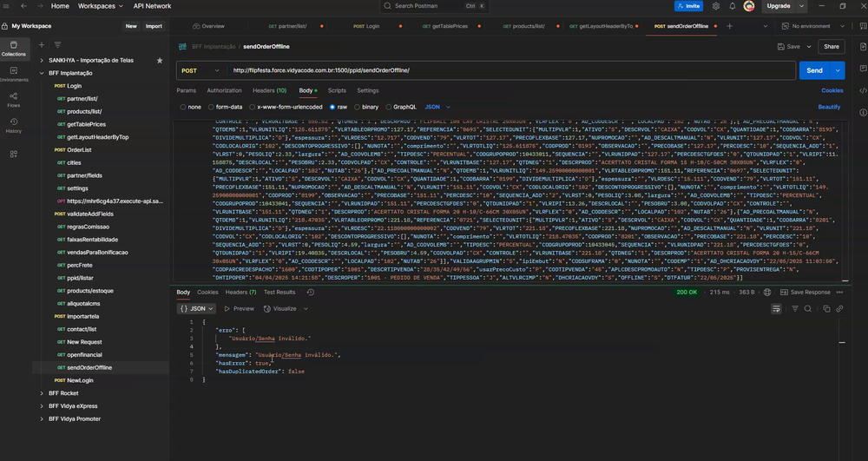The width and height of the screenshot is (868, 461).
Task: Expand the SANKHYA collection
Action: point(42,60)
